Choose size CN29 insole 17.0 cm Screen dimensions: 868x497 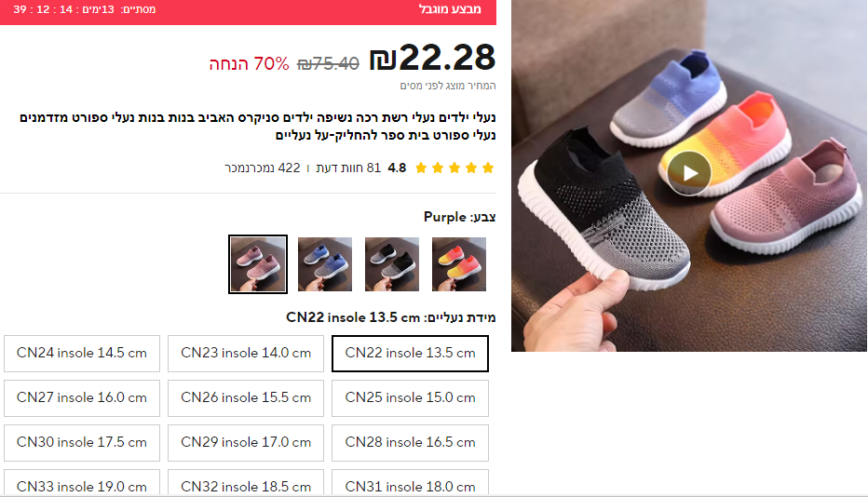point(246,443)
